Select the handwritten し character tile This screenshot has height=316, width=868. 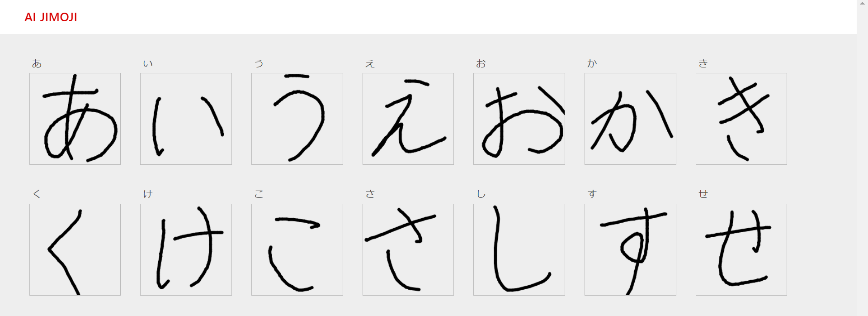point(519,249)
